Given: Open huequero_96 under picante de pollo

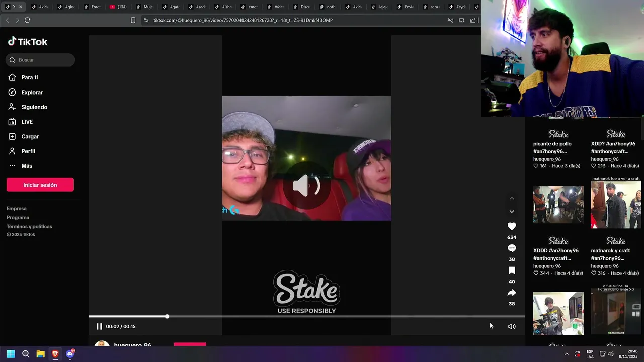Looking at the screenshot, I should click(x=547, y=159).
